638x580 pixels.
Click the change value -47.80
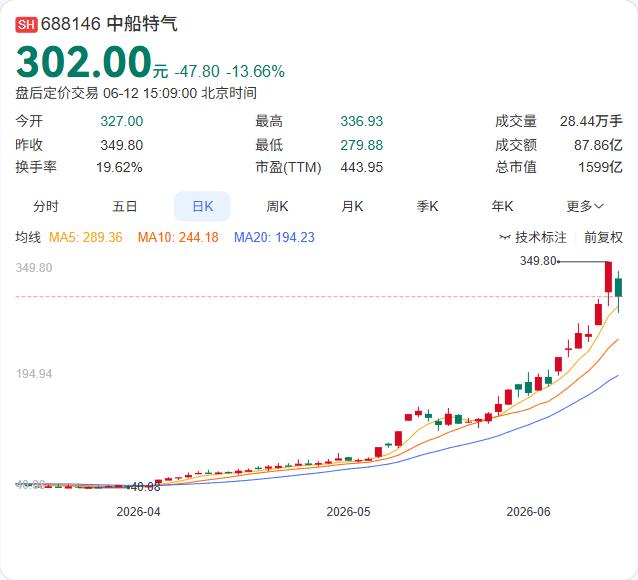point(197,72)
